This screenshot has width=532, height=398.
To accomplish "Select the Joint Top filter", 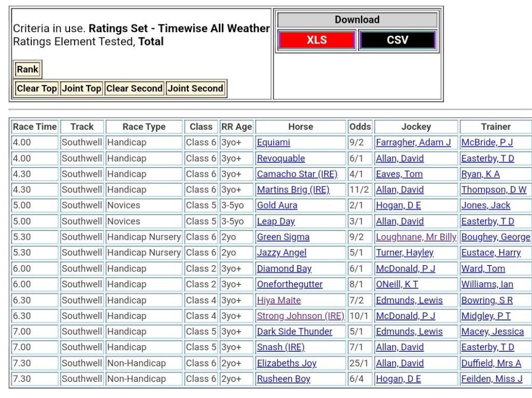I will [82, 89].
